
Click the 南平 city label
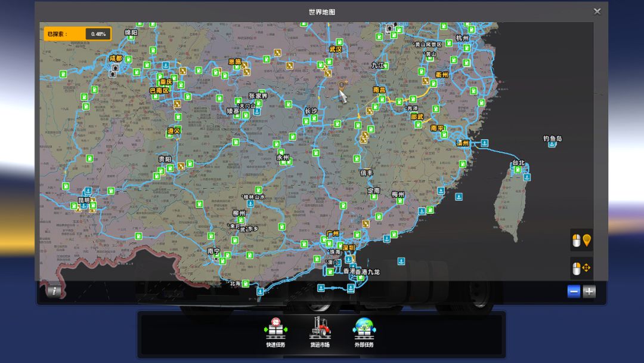tap(437, 128)
